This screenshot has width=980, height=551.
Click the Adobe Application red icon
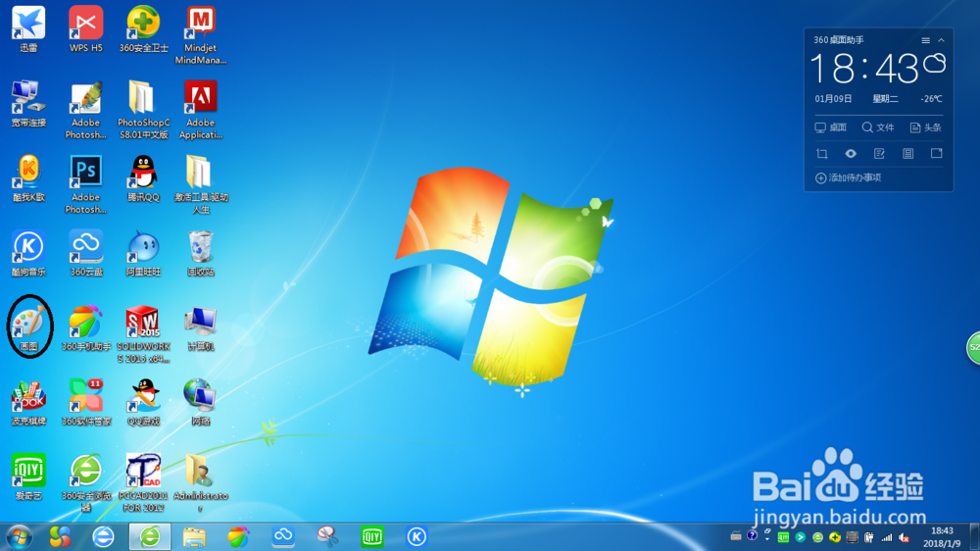(201, 110)
